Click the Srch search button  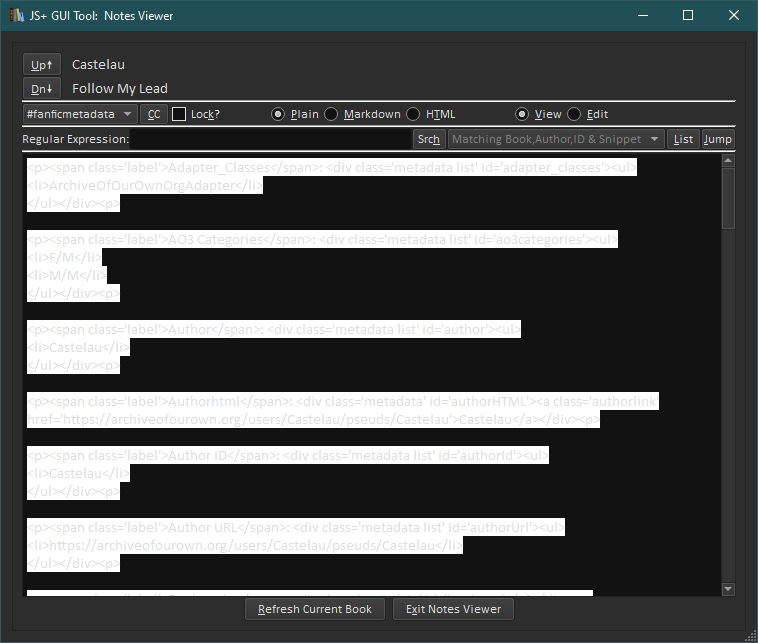(x=429, y=139)
